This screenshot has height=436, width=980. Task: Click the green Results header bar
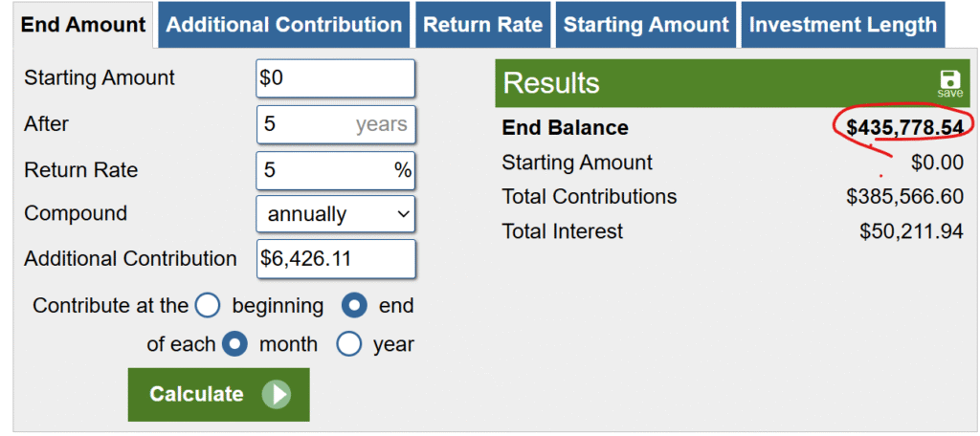(x=708, y=83)
